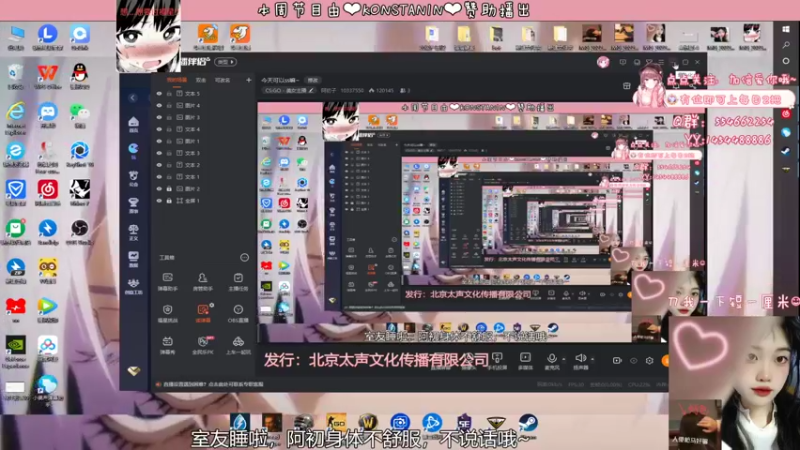Hide the 文本 5 layer via eye icon
This screenshot has width=800, height=450.
(159, 94)
